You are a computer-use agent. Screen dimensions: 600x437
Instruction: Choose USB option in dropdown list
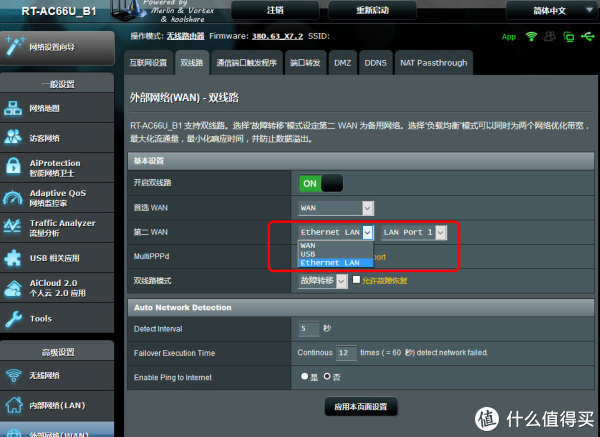335,254
